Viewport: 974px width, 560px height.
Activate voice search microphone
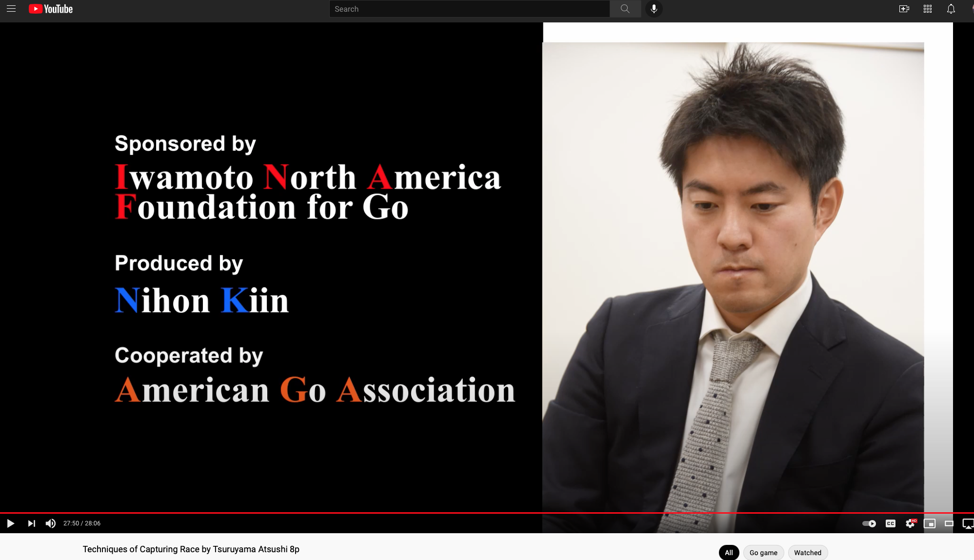click(654, 9)
